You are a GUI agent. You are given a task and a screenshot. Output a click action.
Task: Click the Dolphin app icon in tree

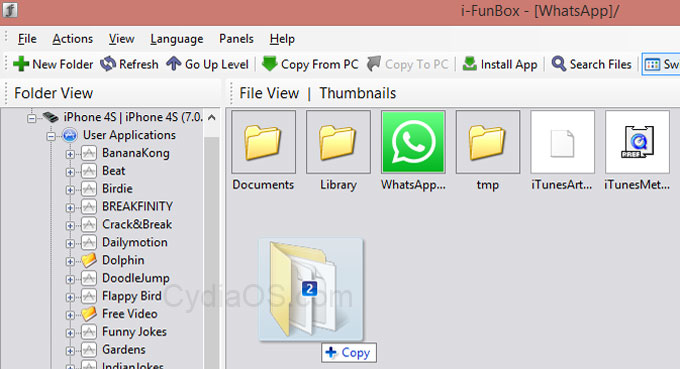click(x=89, y=260)
